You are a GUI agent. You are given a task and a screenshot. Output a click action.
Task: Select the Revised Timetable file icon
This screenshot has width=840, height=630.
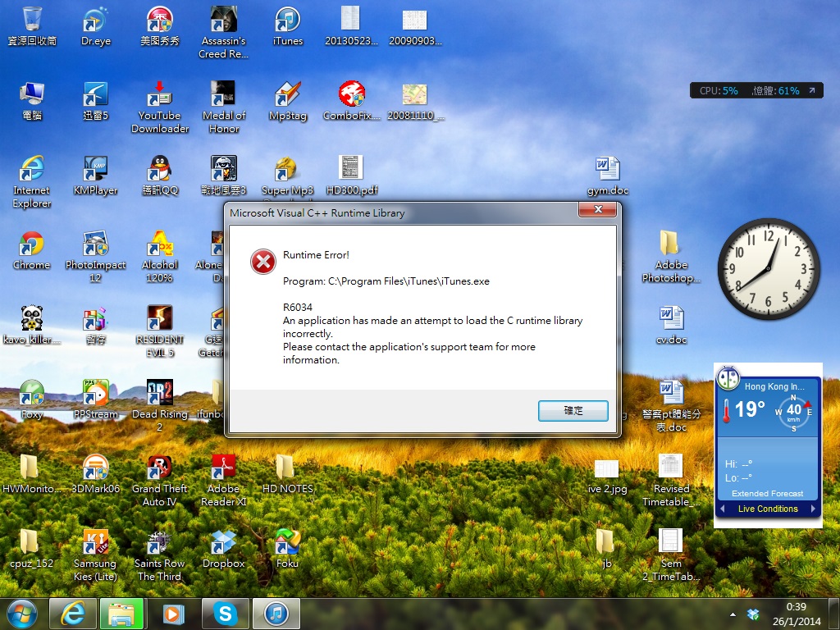(671, 480)
